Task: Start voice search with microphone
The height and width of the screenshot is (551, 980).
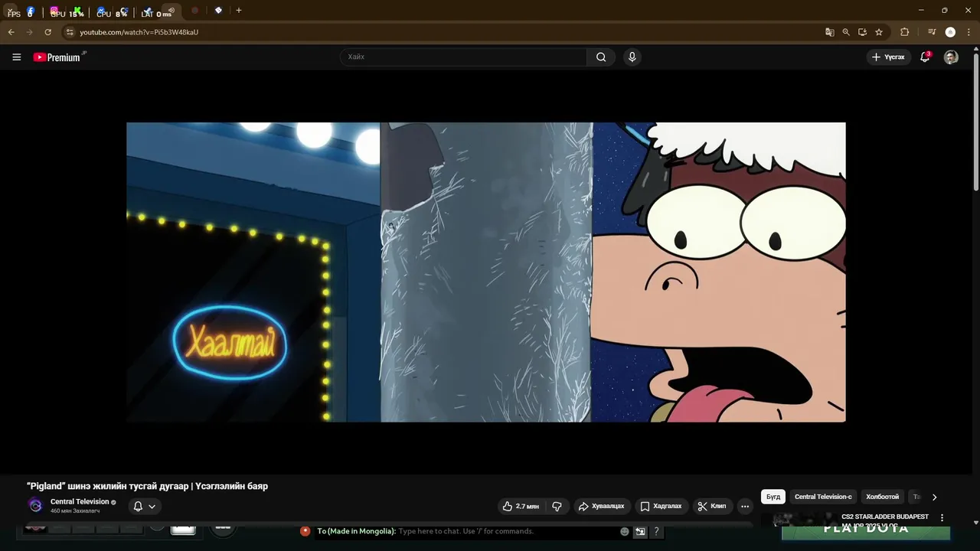Action: [x=632, y=57]
